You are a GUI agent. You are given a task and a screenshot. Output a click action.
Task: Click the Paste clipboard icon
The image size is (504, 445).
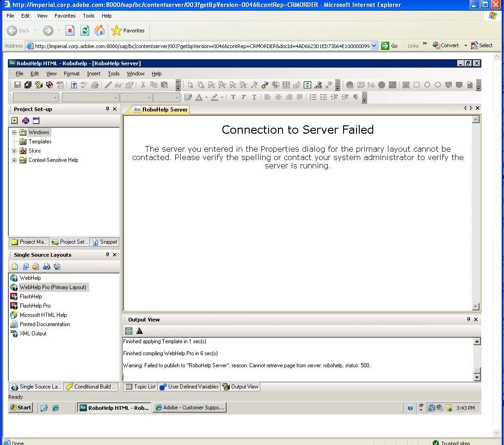click(x=164, y=85)
